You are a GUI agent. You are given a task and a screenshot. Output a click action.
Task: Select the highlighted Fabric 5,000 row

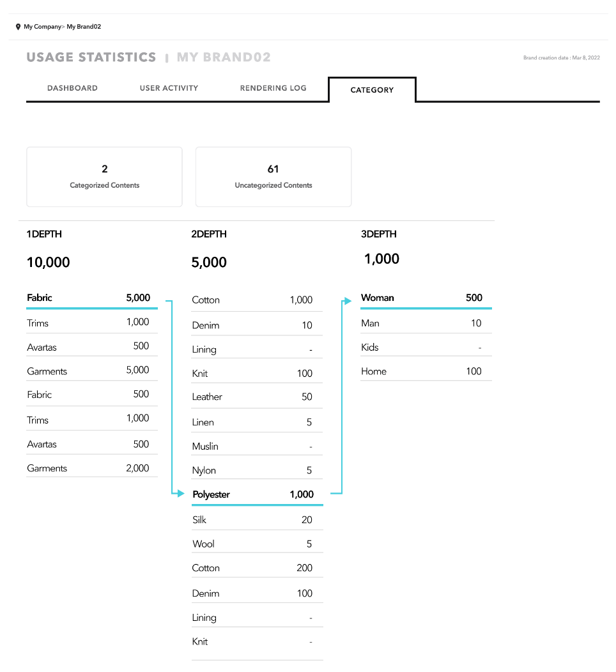(x=92, y=298)
